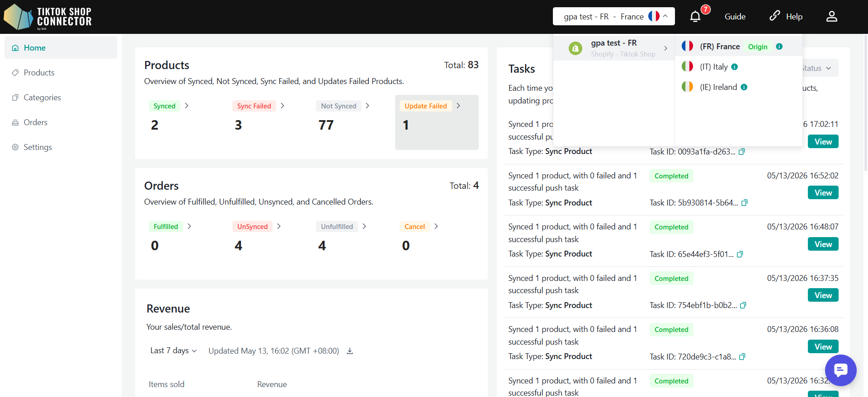This screenshot has width=868, height=397.
Task: Open Not Synced products chevron
Action: pyautogui.click(x=368, y=106)
